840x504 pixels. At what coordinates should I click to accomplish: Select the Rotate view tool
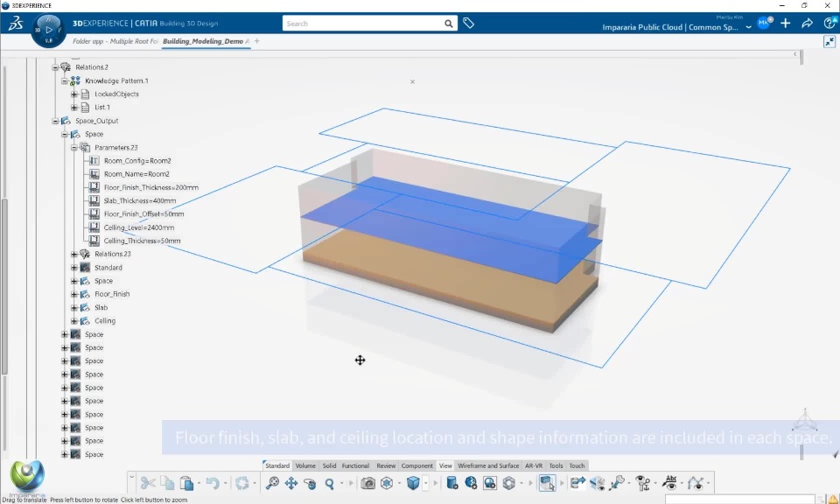[310, 483]
